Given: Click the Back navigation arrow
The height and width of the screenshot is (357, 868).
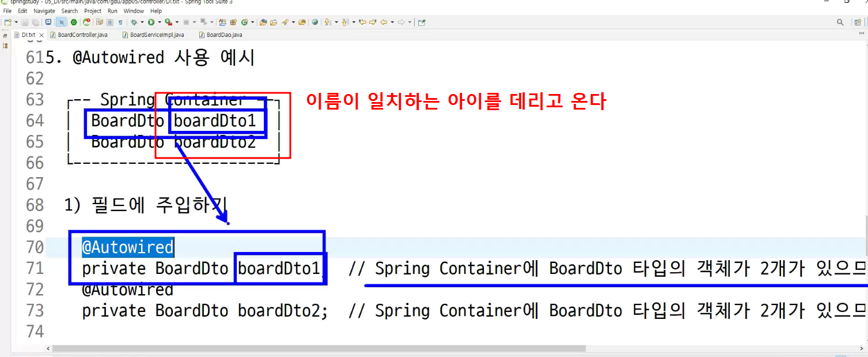Looking at the screenshot, I should (x=384, y=22).
